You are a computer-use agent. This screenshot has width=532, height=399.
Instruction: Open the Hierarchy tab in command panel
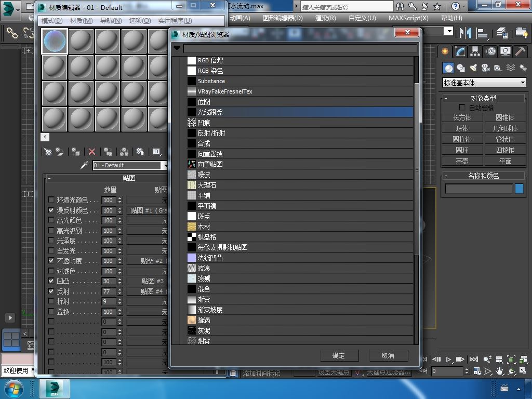click(x=475, y=51)
